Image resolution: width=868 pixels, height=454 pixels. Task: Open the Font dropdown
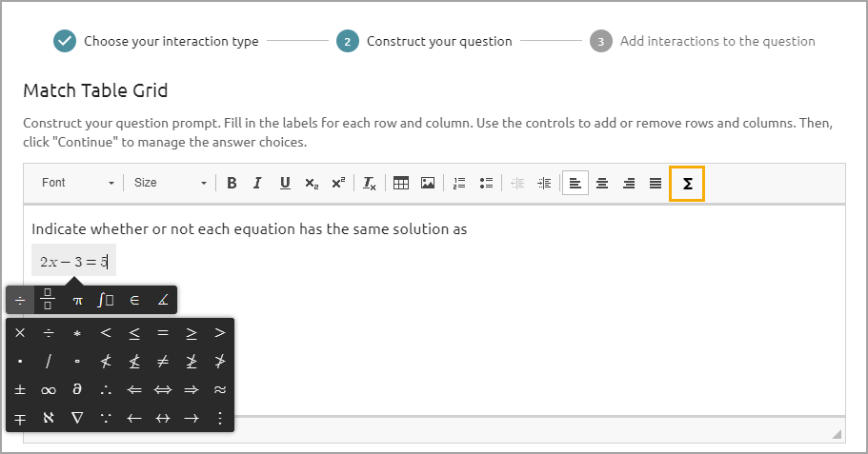pyautogui.click(x=77, y=183)
